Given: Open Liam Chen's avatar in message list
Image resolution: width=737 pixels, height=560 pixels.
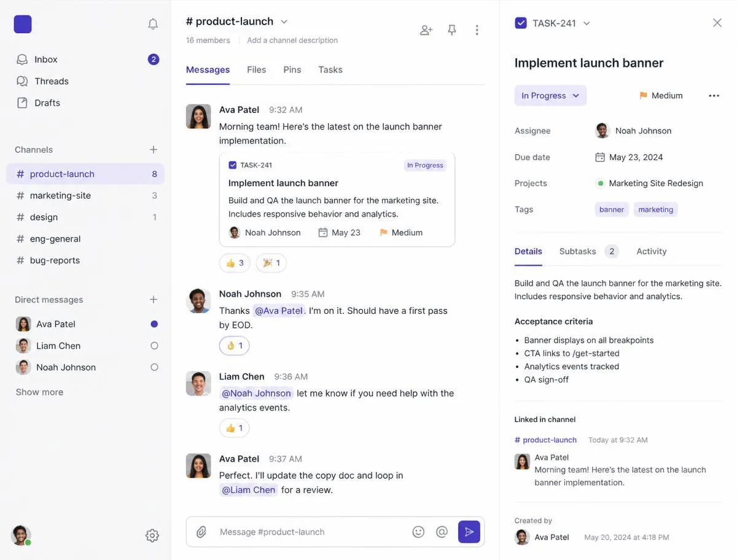Looking at the screenshot, I should pyautogui.click(x=198, y=383).
